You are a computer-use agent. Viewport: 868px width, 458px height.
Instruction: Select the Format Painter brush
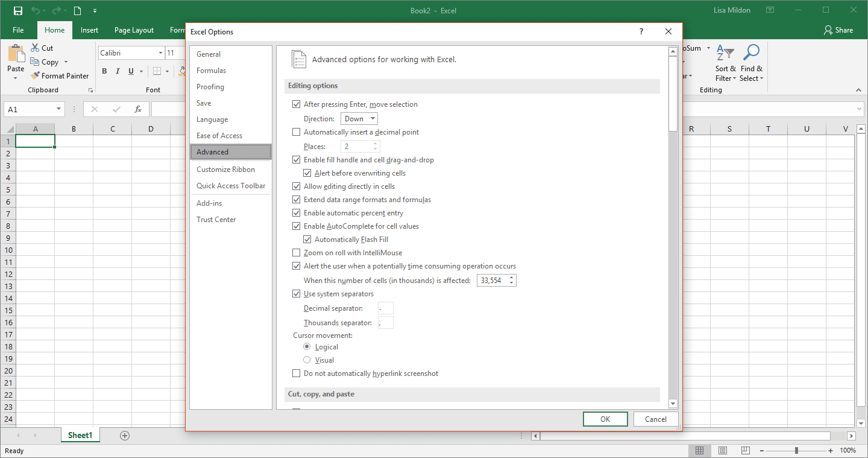[x=35, y=75]
